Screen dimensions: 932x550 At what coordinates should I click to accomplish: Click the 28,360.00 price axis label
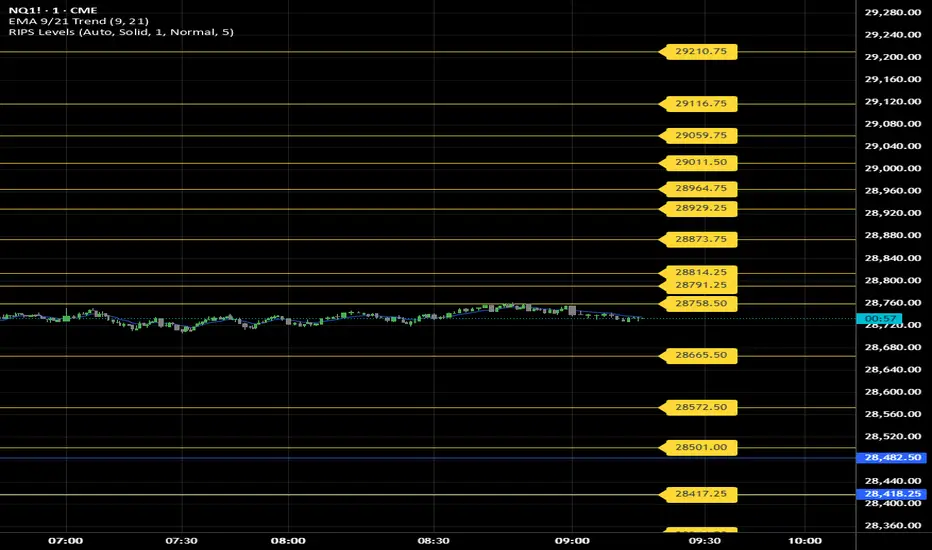pos(892,526)
